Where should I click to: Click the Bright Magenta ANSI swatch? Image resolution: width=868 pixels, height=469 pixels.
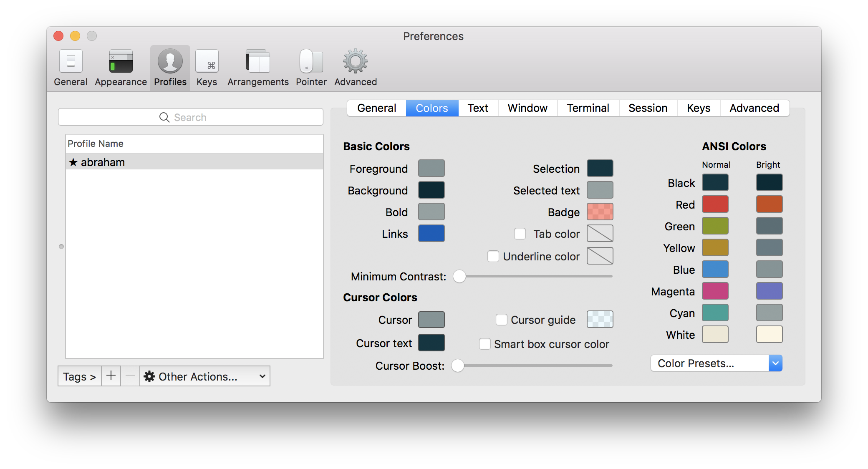(770, 291)
